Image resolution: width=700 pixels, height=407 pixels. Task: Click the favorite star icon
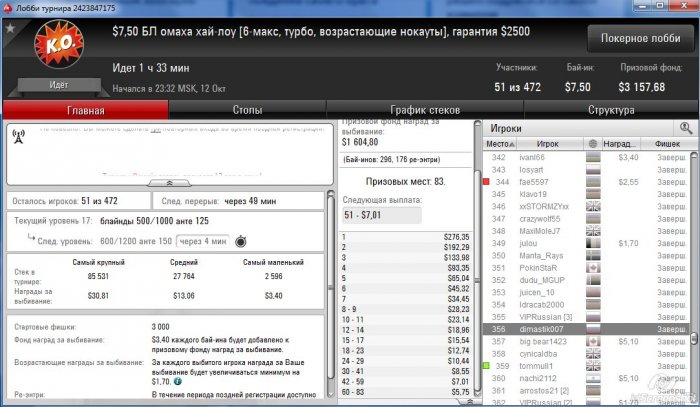[10, 29]
